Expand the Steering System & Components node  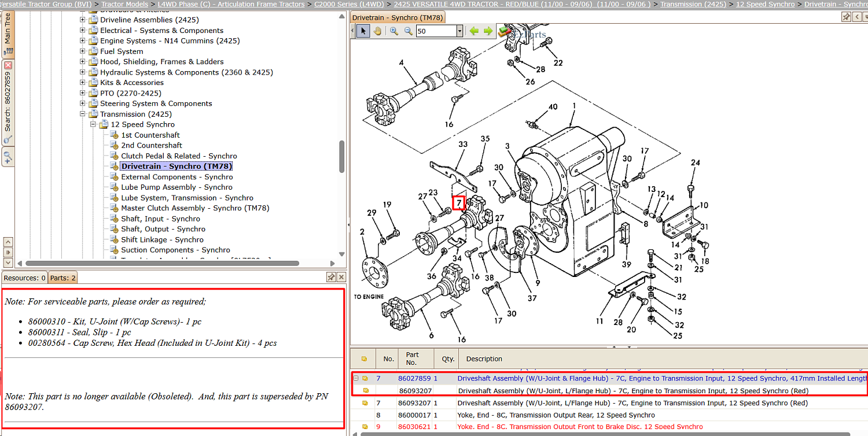click(x=83, y=104)
